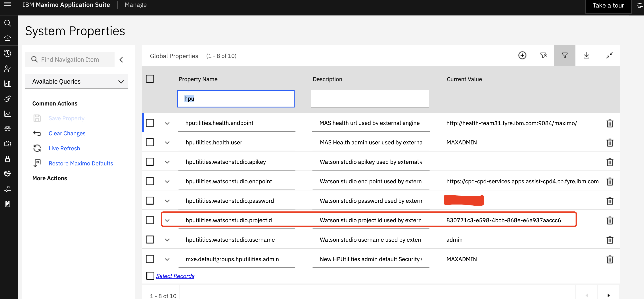
Task: Clear the filter using crossed funnel icon
Action: pos(543,55)
